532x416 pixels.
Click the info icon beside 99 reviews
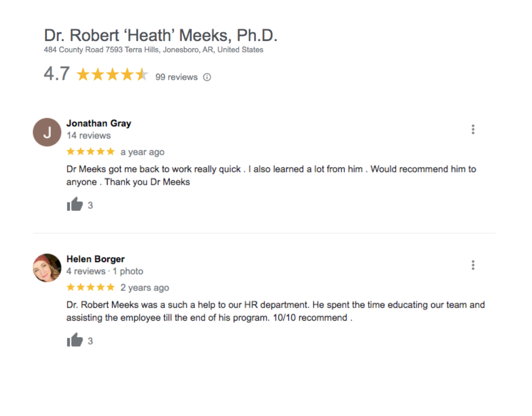207,77
